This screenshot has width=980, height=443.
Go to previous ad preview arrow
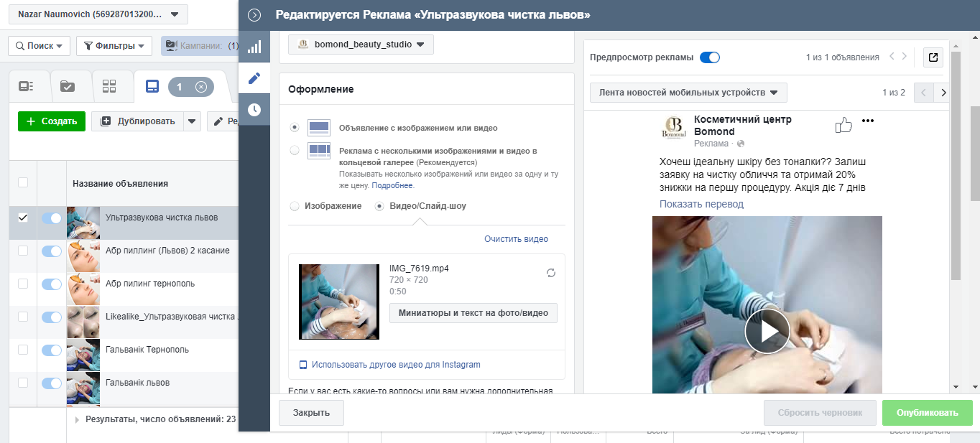pos(892,57)
